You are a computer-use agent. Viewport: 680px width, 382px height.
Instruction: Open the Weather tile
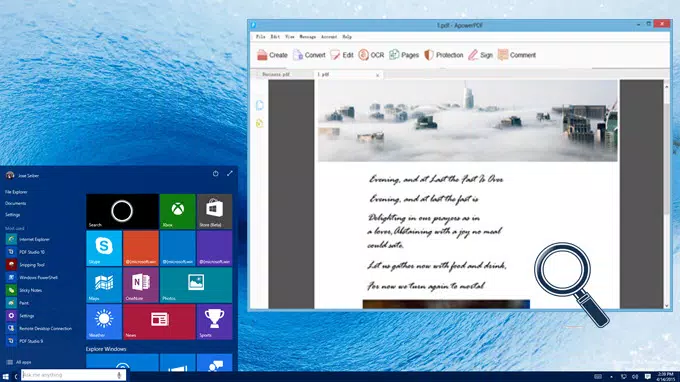click(104, 322)
